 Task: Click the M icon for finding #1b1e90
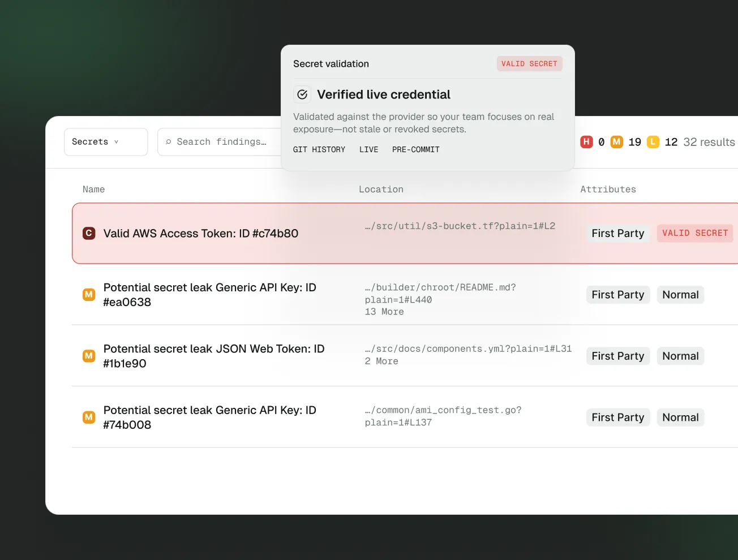tap(89, 356)
